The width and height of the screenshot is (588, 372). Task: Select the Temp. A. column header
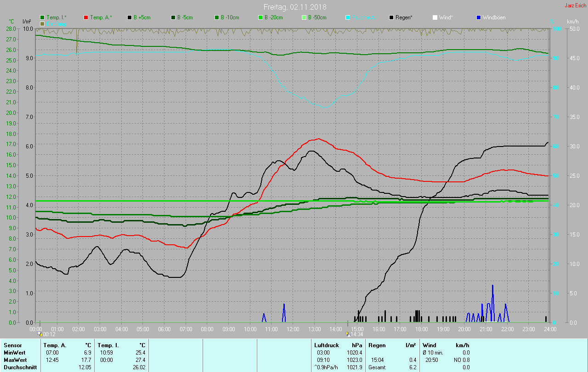coord(55,345)
